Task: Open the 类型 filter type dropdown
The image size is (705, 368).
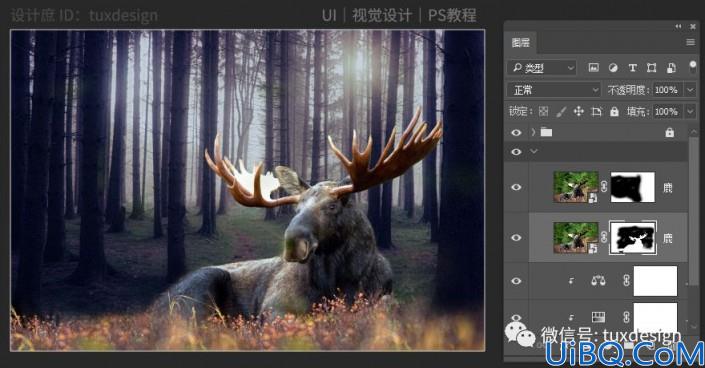Action: (542, 68)
